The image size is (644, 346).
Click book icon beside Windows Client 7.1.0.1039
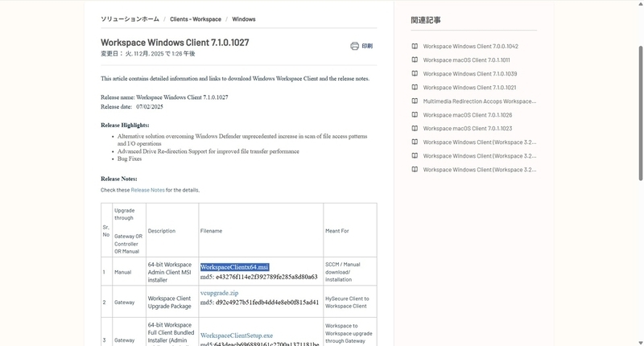[415, 74]
